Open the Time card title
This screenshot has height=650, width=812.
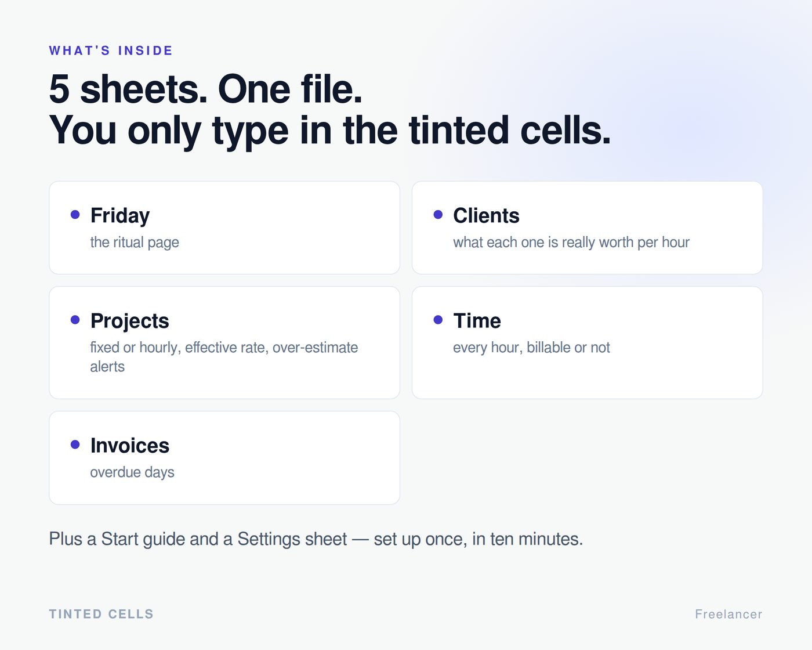click(477, 321)
